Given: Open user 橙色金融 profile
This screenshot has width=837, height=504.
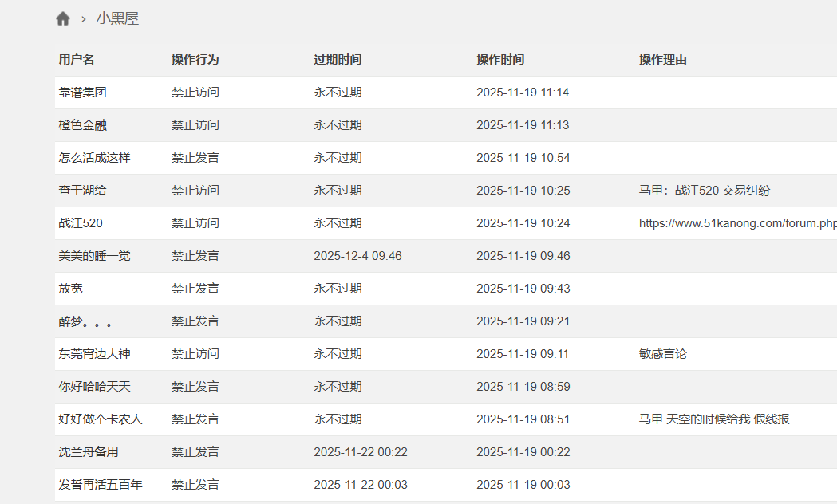Looking at the screenshot, I should 83,125.
